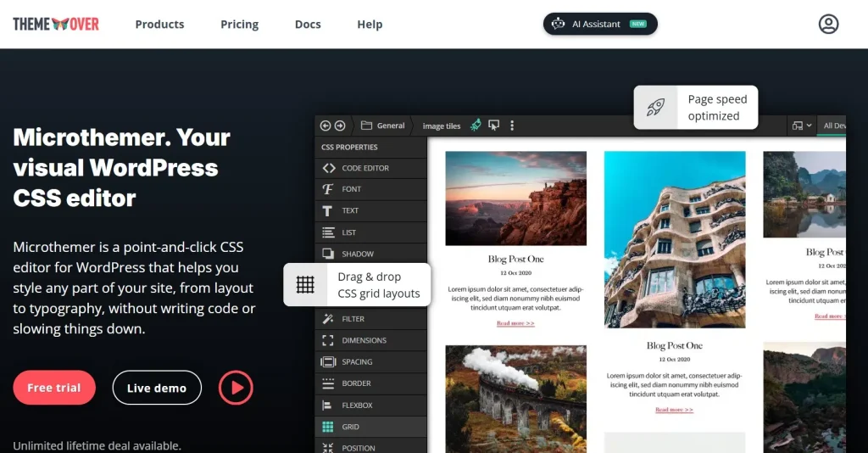868x453 pixels.
Task: Open the Docs menu item
Action: coord(308,25)
